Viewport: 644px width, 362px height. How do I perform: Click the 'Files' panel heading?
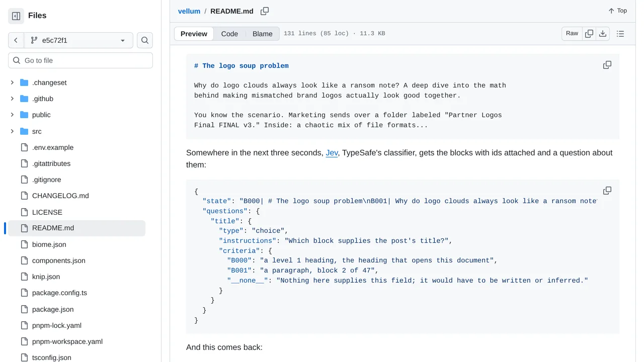pos(37,16)
